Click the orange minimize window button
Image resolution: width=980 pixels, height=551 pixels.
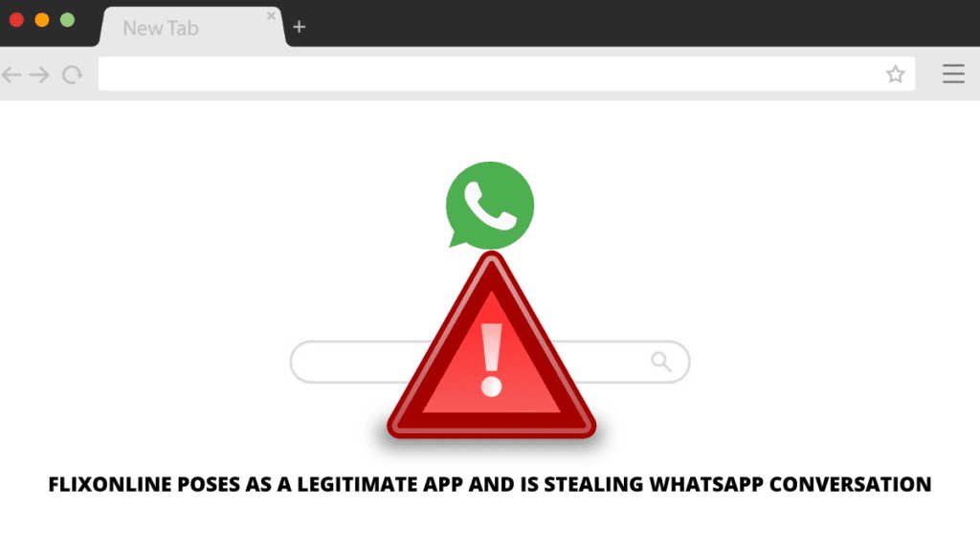point(42,20)
